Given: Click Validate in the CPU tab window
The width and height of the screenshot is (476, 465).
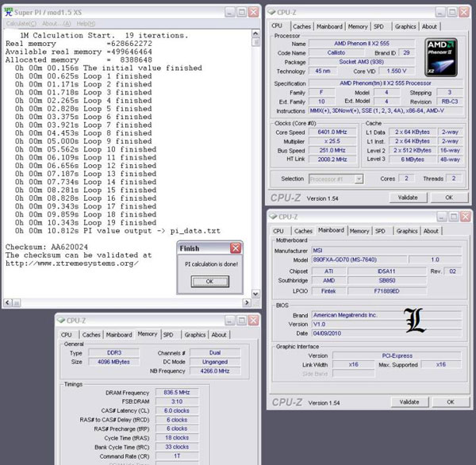Looking at the screenshot, I should click(407, 198).
